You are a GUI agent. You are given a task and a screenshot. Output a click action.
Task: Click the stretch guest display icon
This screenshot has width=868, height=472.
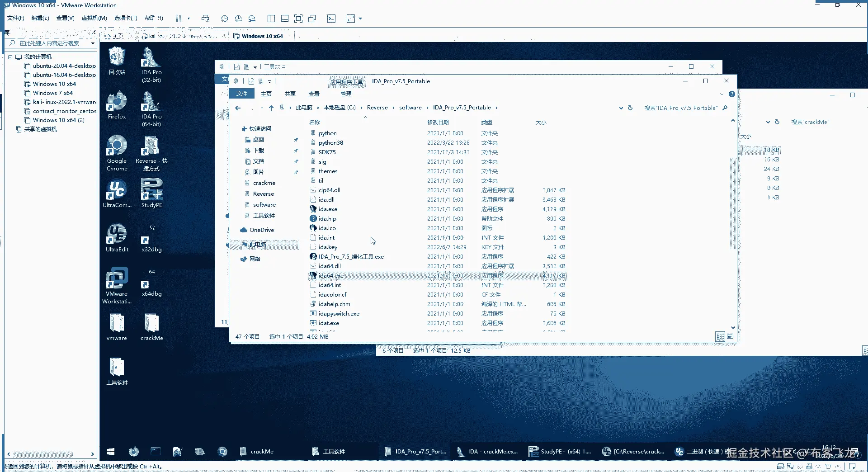(351, 19)
